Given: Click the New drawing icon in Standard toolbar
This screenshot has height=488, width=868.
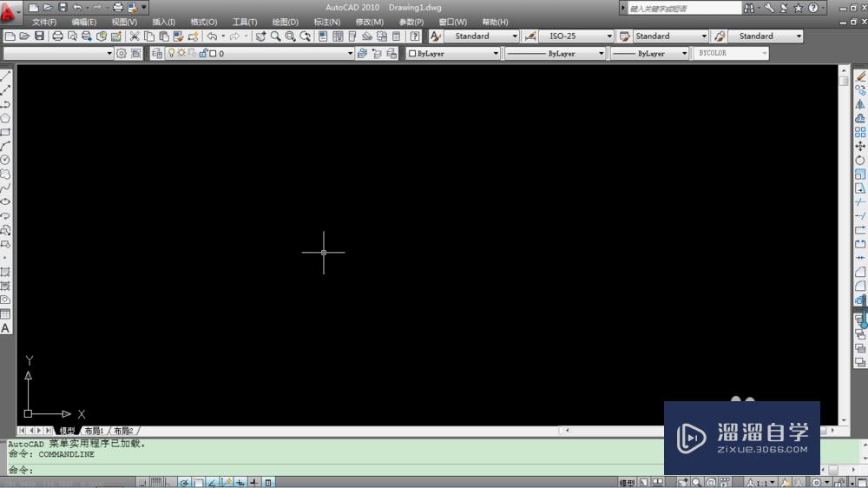Looking at the screenshot, I should 10,36.
